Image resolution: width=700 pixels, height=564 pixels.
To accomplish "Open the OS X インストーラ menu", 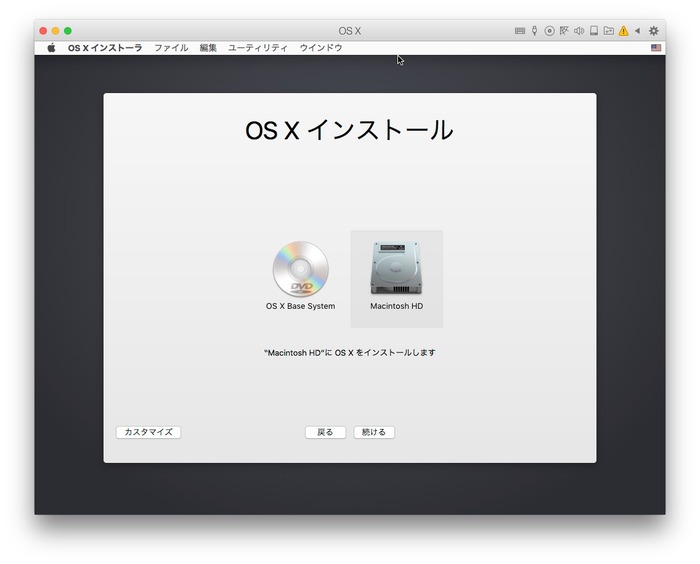I will tap(105, 48).
